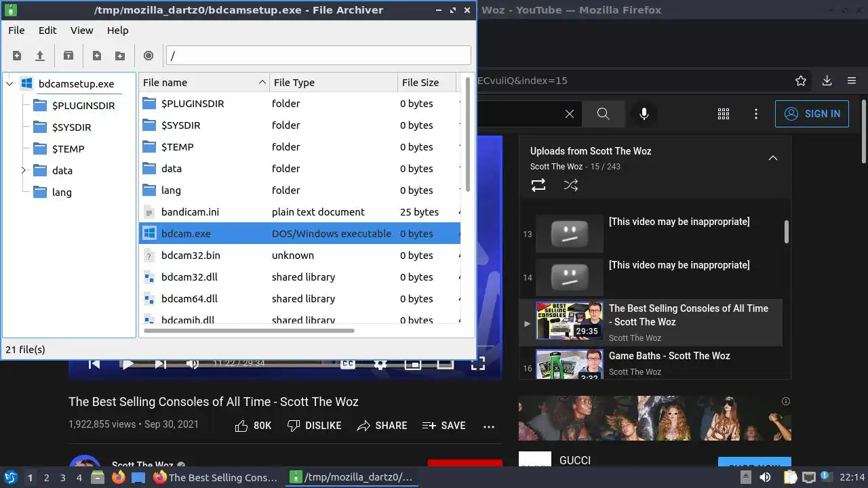Click the file list vertical scrollbar
This screenshot has width=868, height=488.
tap(467, 135)
